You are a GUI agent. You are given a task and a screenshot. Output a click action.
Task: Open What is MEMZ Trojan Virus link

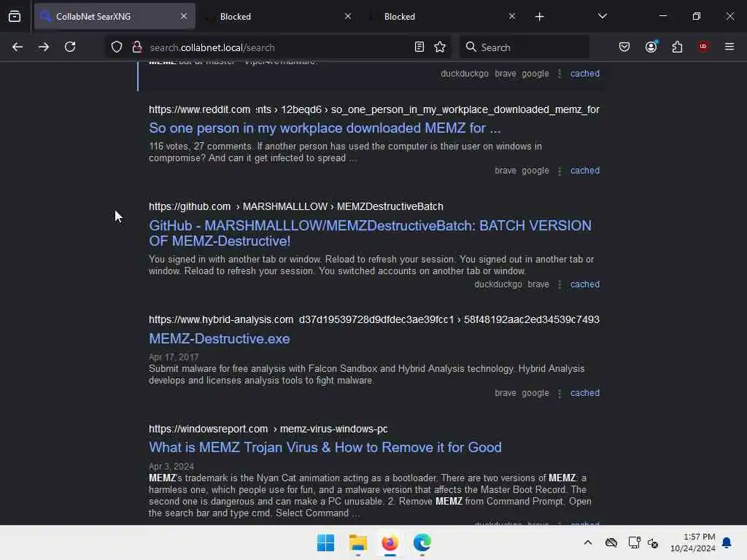[x=325, y=448]
